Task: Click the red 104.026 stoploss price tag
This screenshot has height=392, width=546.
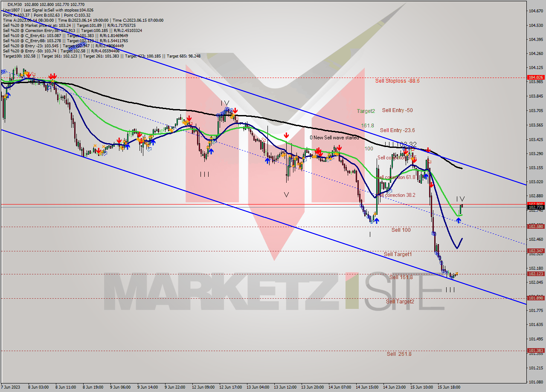Action: tap(536, 78)
